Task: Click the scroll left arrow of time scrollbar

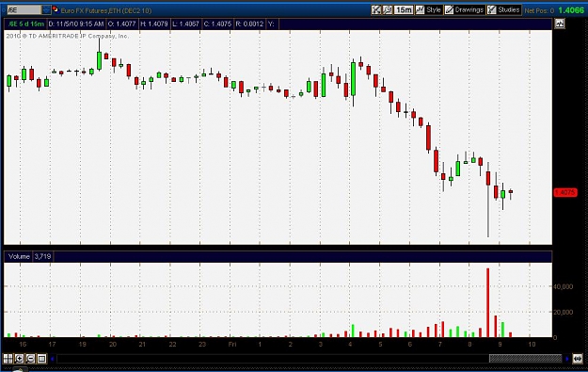Action: coord(53,359)
